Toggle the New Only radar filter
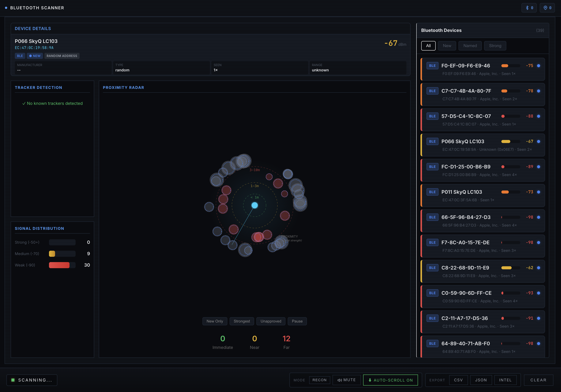This screenshot has width=561, height=392. [215, 321]
